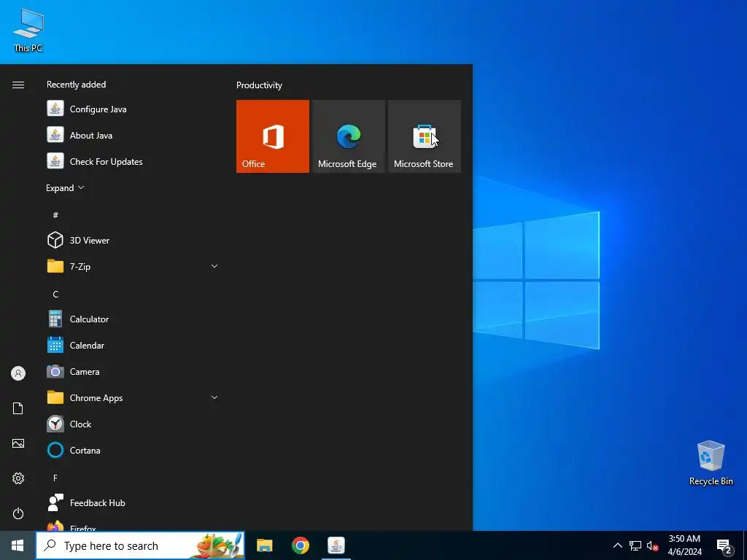This screenshot has width=747, height=560.
Task: Open the clock and date in taskbar
Action: pos(684,545)
